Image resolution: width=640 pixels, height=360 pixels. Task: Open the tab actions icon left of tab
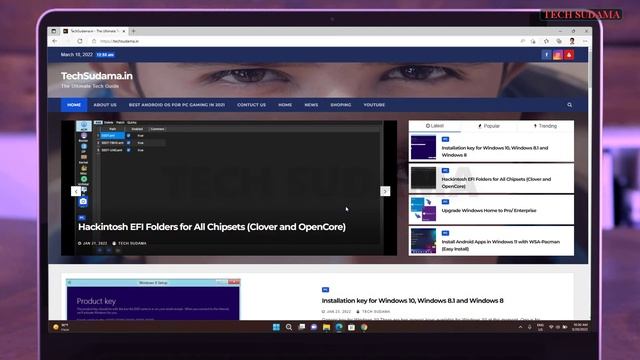coord(54,31)
